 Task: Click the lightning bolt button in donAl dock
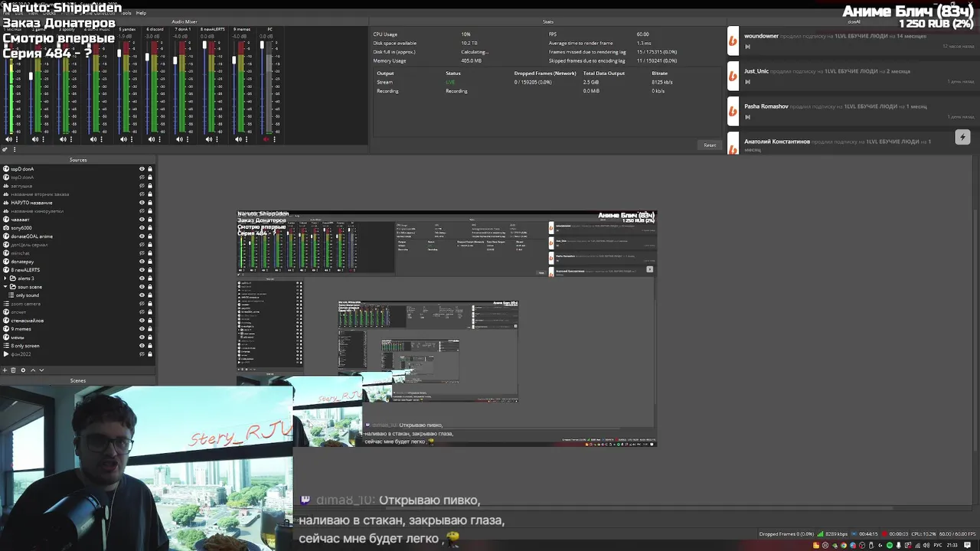click(962, 137)
